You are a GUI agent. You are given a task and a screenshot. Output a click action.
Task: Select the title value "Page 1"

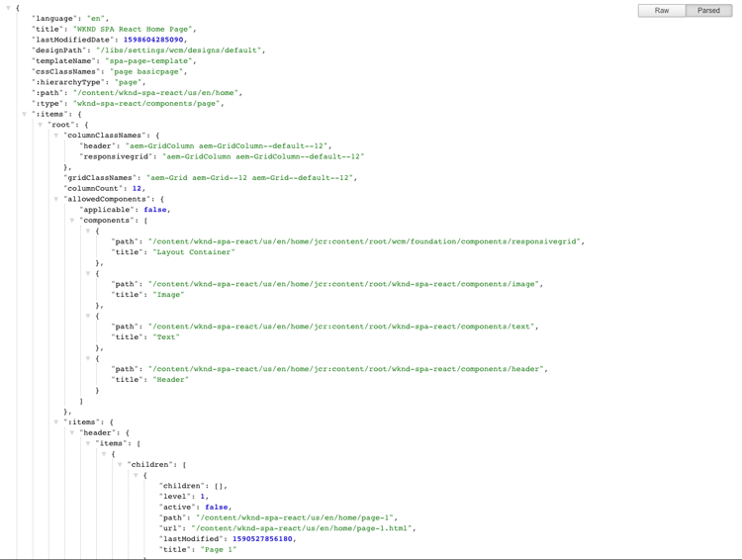click(x=219, y=549)
